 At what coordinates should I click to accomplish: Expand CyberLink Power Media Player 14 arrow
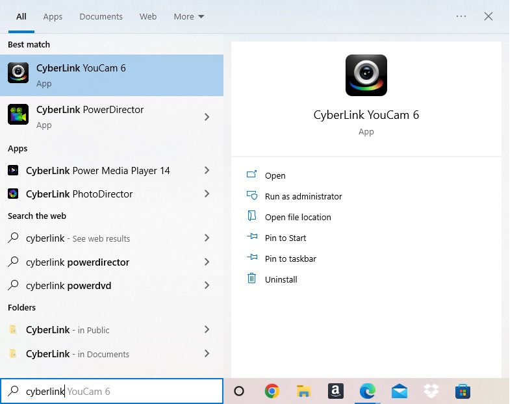pos(207,170)
